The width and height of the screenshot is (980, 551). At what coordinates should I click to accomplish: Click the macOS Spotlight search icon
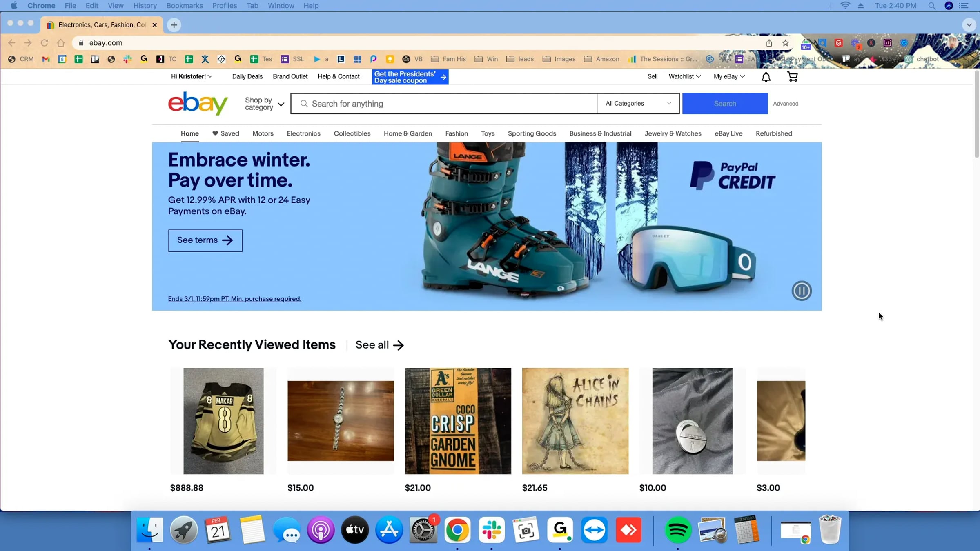[931, 6]
